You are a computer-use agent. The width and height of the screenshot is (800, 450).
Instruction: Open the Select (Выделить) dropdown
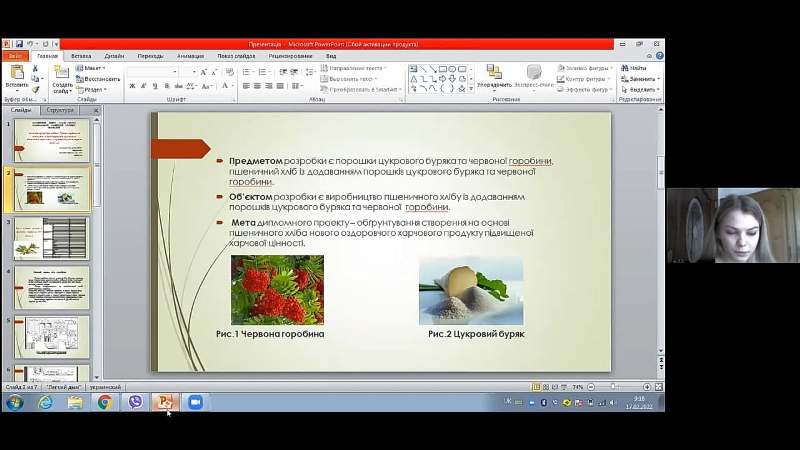[x=640, y=90]
